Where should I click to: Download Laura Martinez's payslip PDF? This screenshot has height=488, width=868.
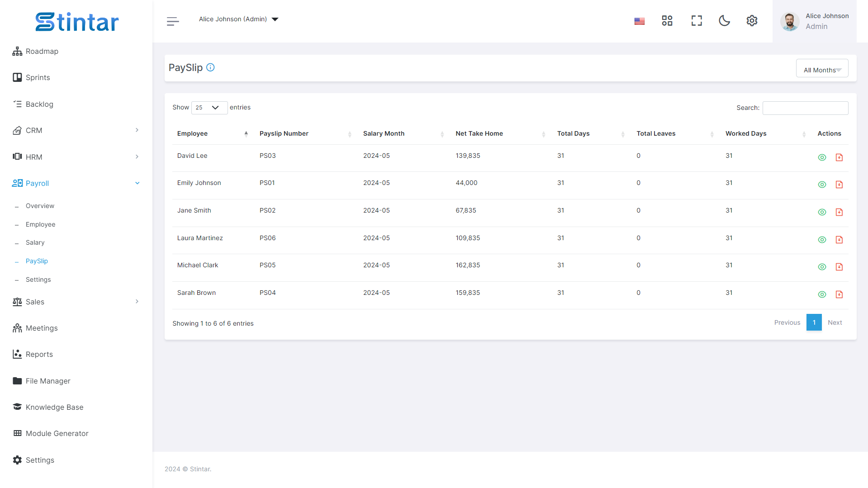[x=839, y=240]
